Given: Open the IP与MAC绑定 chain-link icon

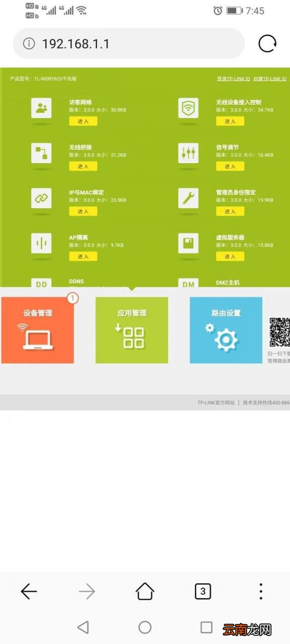Looking at the screenshot, I should 41,198.
